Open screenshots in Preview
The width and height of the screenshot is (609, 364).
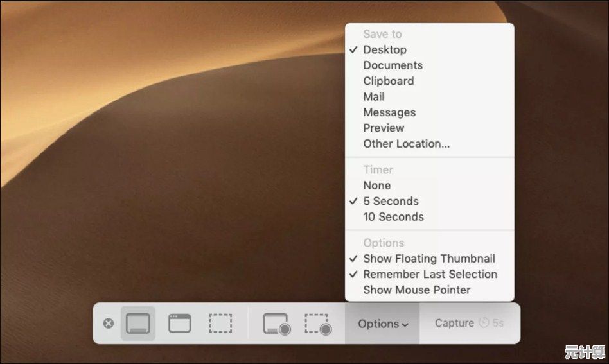coord(384,128)
